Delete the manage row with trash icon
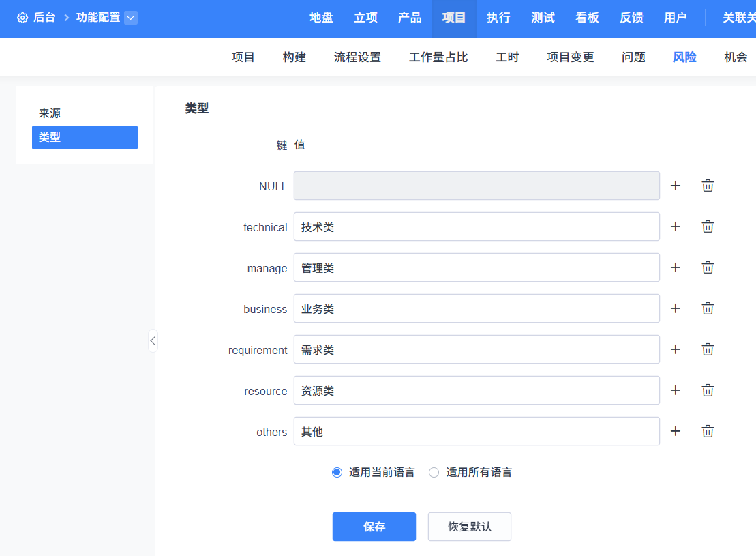The image size is (756, 556). click(x=708, y=267)
